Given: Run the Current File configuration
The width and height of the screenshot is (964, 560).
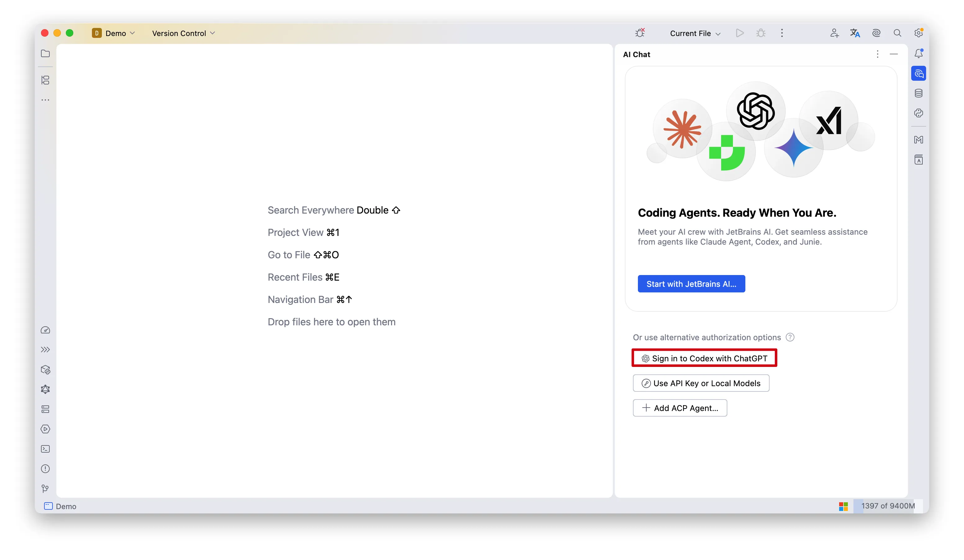Looking at the screenshot, I should (x=740, y=33).
